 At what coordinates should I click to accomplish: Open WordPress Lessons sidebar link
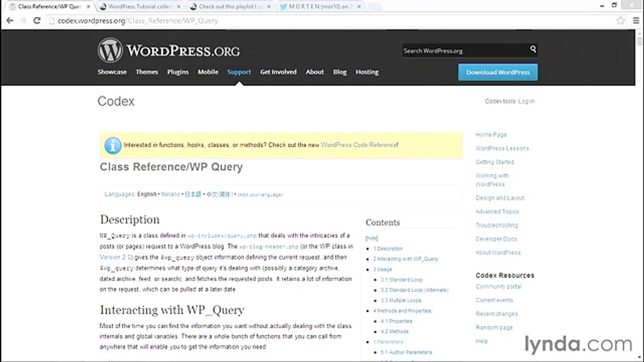pos(502,148)
